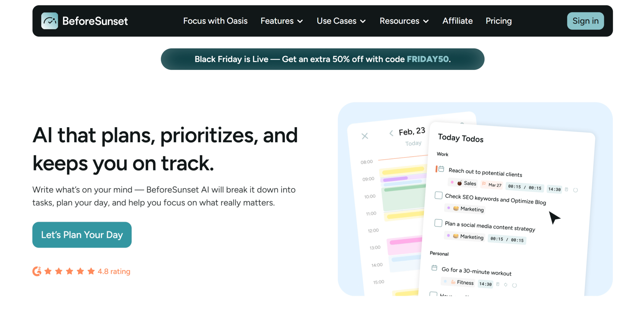Click calendar icon beside Reach out task
Image resolution: width=644 pixels, height=310 pixels.
(441, 169)
